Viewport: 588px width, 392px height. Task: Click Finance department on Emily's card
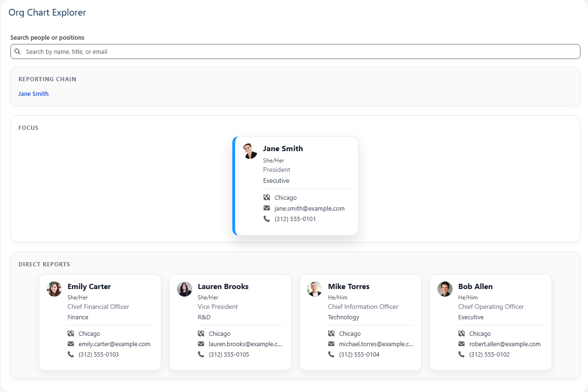[x=78, y=317]
